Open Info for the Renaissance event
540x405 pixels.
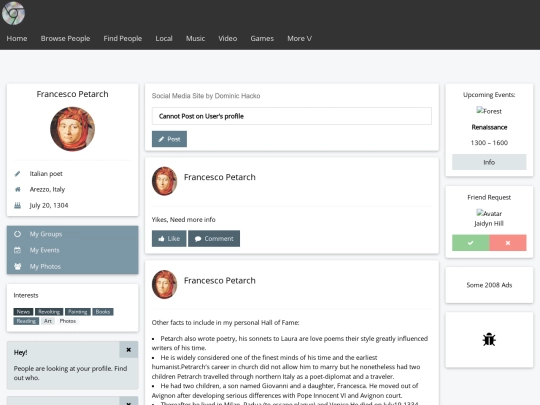(489, 162)
